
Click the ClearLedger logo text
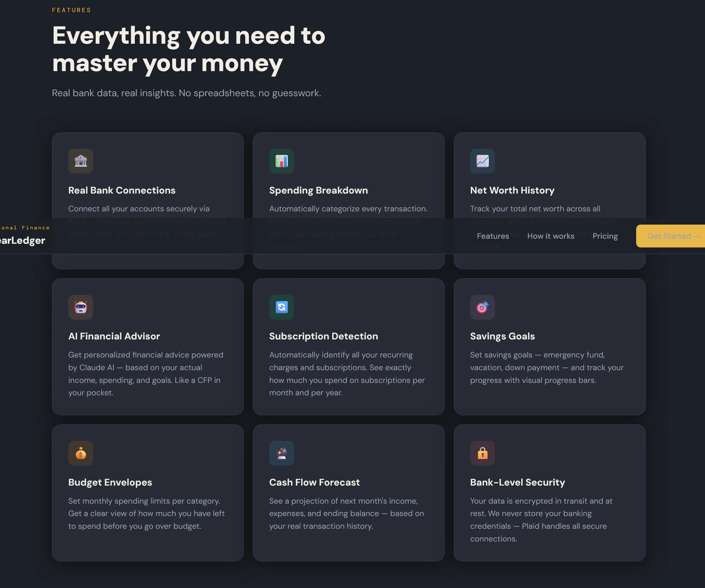click(22, 240)
